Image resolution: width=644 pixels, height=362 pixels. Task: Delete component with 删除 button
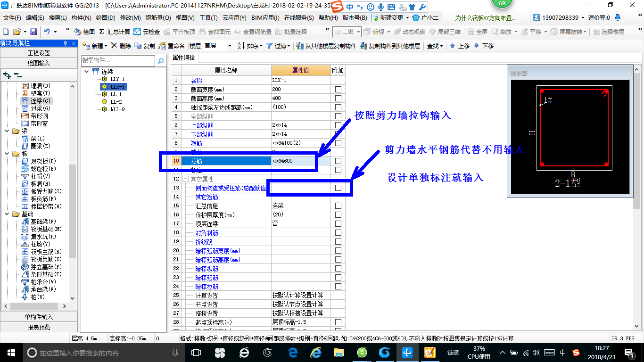[121, 46]
